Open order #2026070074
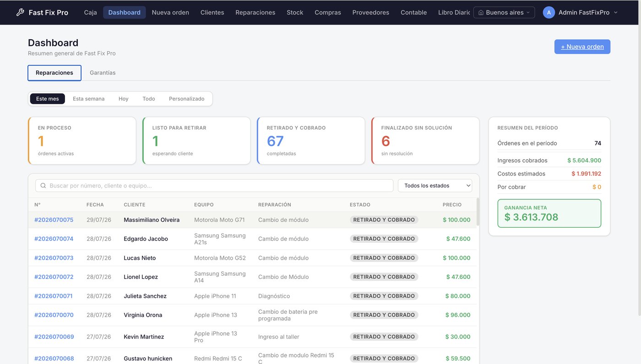 pos(54,239)
